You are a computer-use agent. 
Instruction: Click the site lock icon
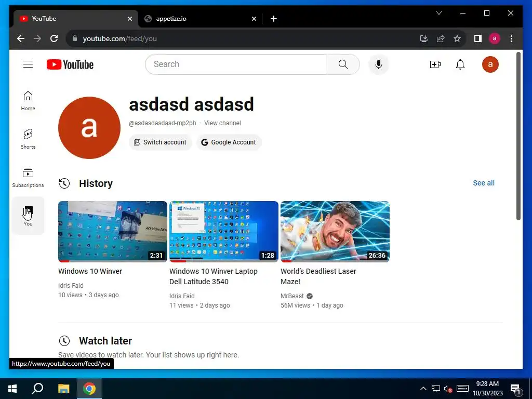coord(75,38)
